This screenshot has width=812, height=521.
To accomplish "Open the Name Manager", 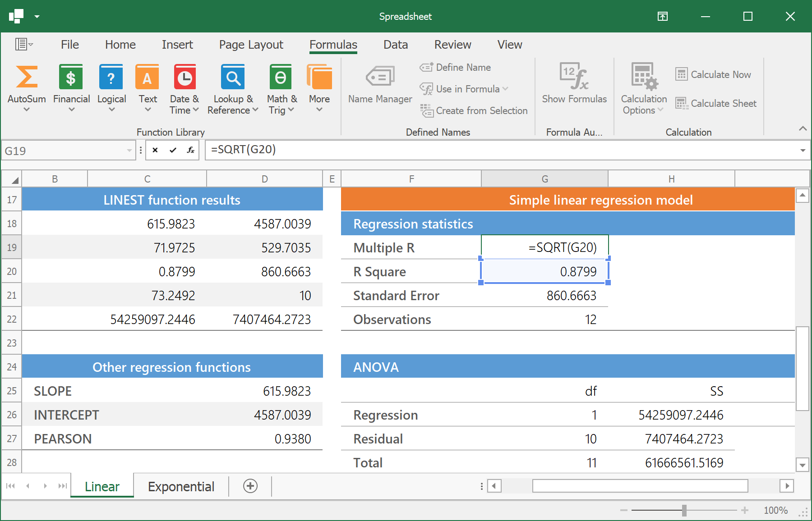I will click(380, 85).
